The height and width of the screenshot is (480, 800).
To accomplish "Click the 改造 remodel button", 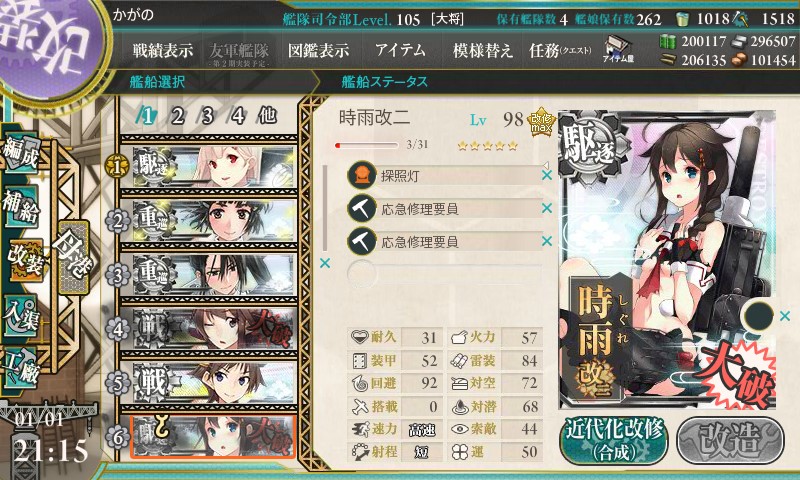I will (x=730, y=441).
